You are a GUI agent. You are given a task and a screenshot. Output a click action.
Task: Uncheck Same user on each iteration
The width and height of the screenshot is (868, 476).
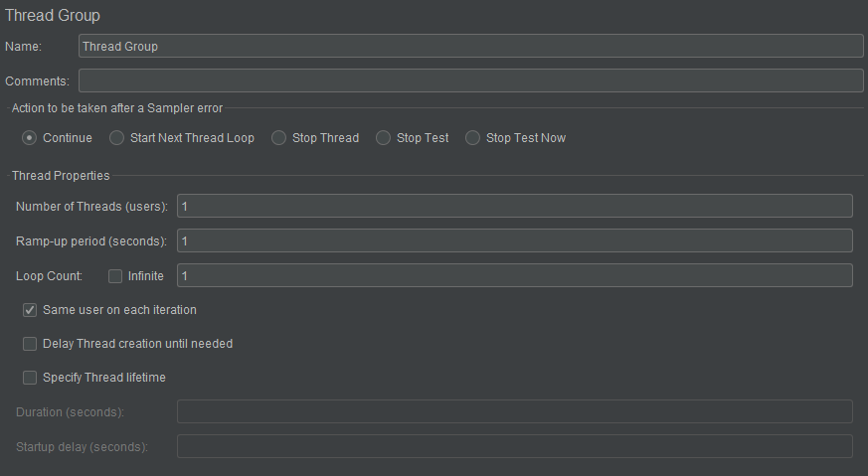click(30, 310)
